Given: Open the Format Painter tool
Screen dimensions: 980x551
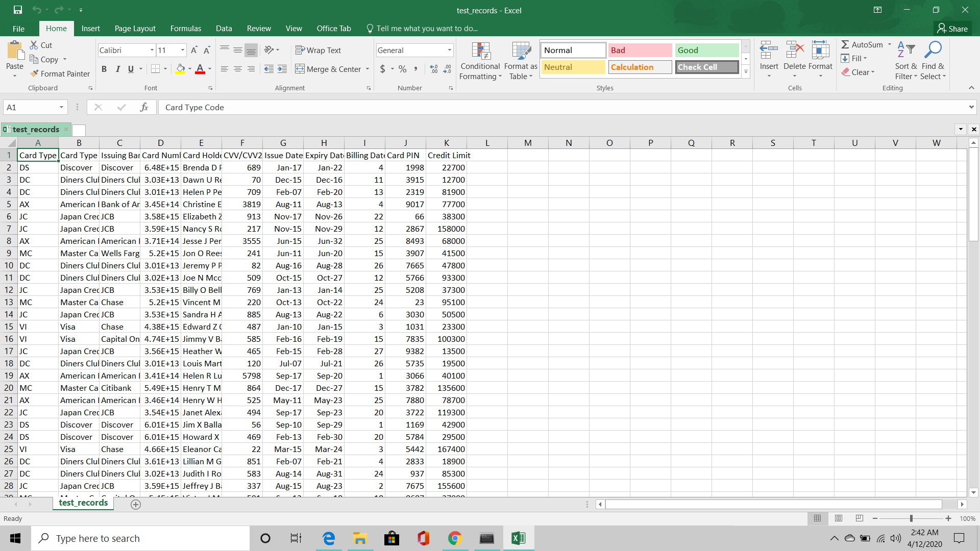Looking at the screenshot, I should [x=60, y=73].
